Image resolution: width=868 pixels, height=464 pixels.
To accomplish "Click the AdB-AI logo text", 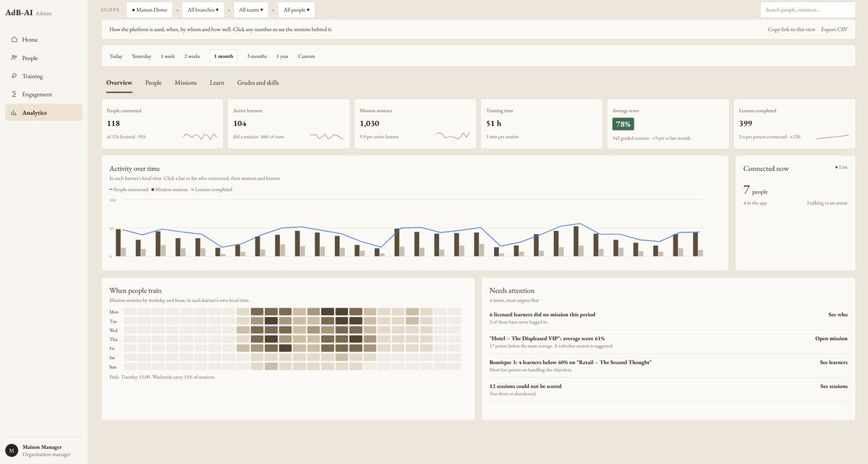I will 19,12.
